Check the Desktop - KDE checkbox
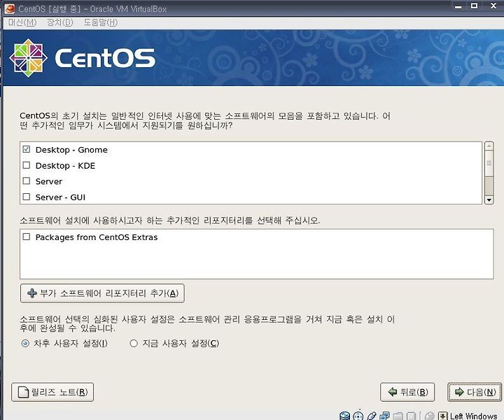This screenshot has height=420, width=504. 27,165
